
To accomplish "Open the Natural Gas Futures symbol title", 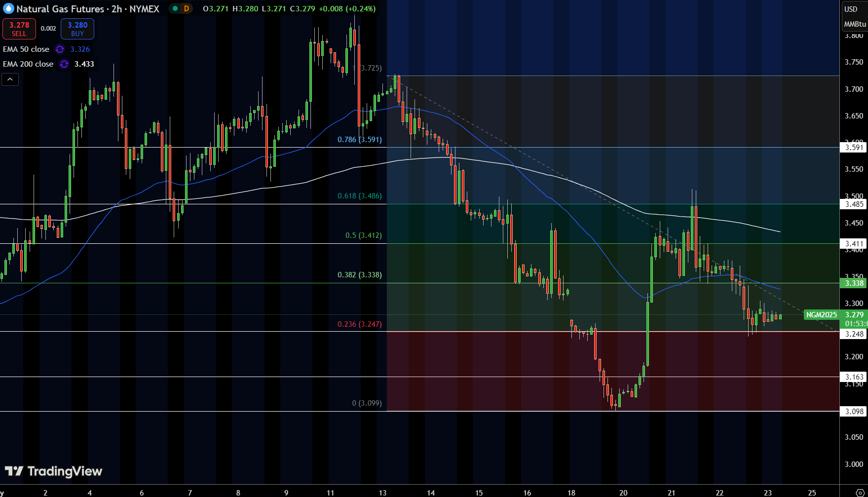I will [88, 9].
